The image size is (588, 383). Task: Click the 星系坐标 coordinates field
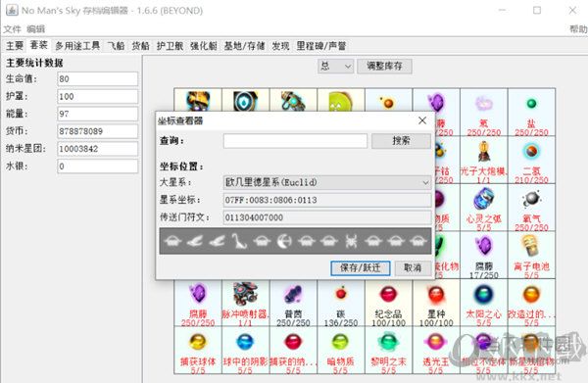tap(327, 200)
